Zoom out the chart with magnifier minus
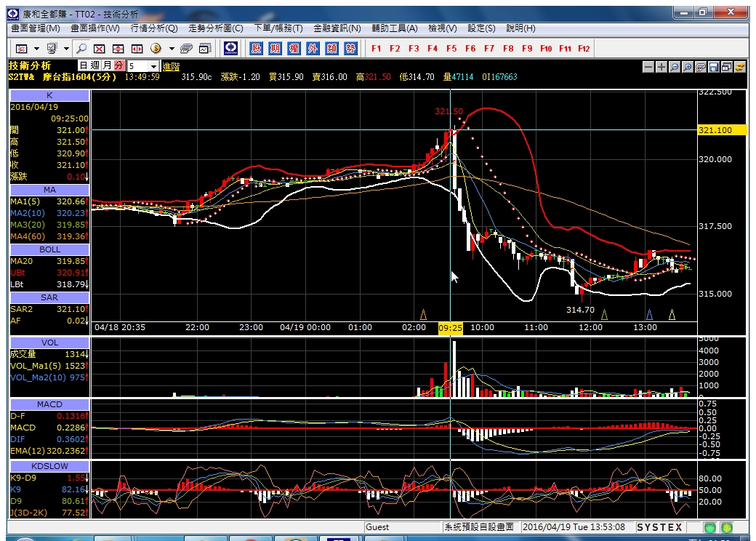756x541 pixels. coord(675,67)
